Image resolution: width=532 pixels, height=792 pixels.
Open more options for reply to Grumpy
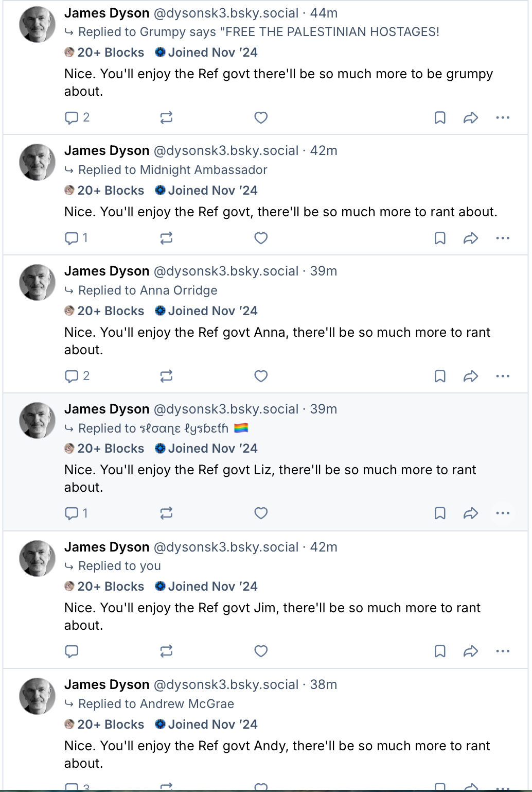pyautogui.click(x=503, y=117)
